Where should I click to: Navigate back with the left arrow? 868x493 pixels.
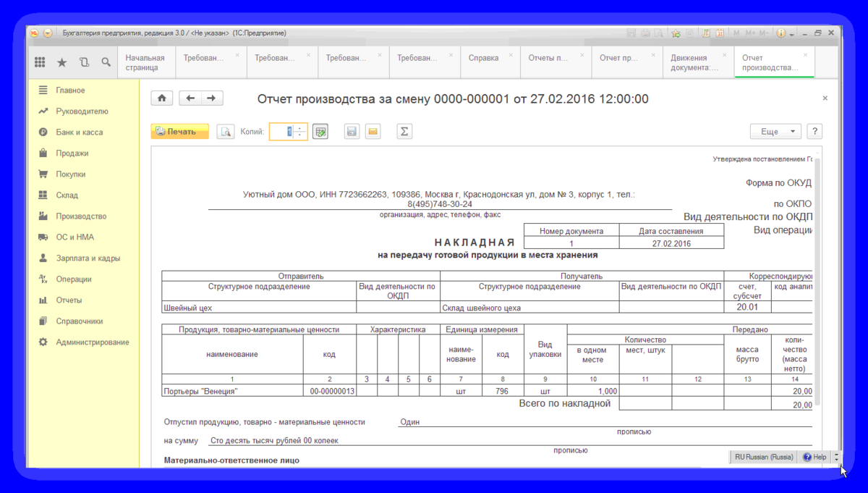[x=190, y=98]
